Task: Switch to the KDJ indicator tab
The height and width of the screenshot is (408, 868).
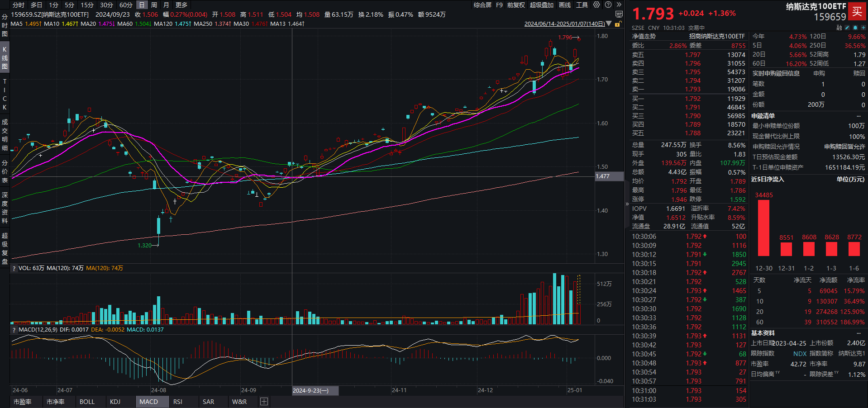Action: coord(115,402)
